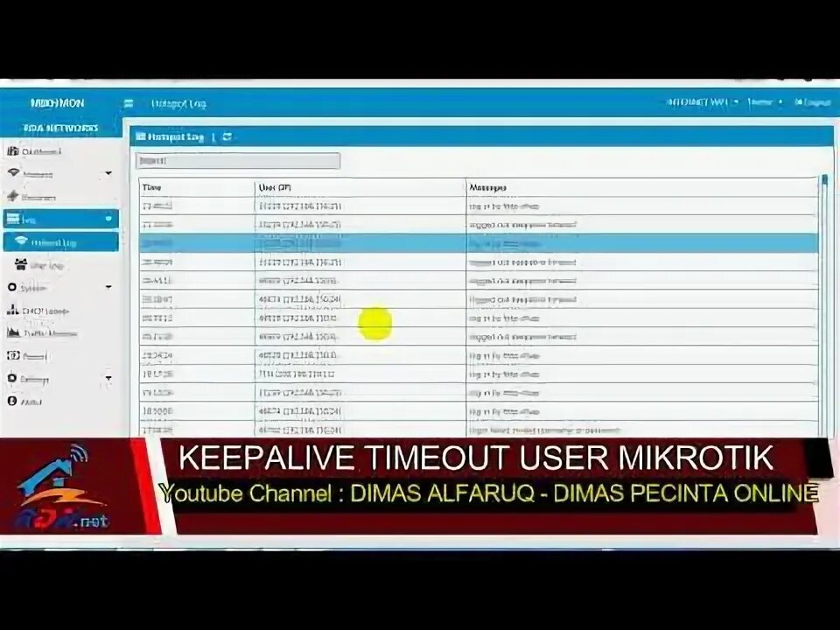Viewport: 840px width, 630px height.
Task: Open the hotspot session dropdown in top bar
Action: point(703,101)
